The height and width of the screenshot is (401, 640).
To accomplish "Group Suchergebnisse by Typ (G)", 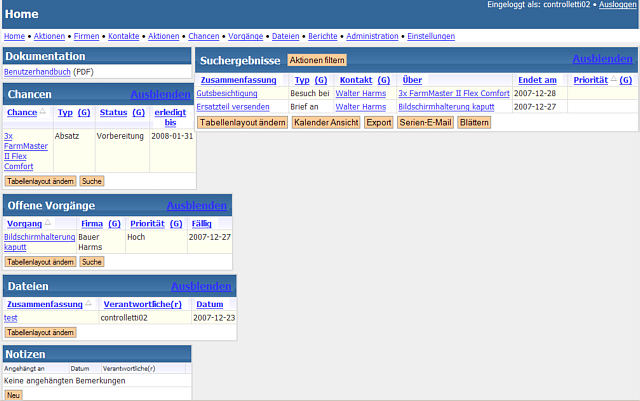I will coord(320,80).
